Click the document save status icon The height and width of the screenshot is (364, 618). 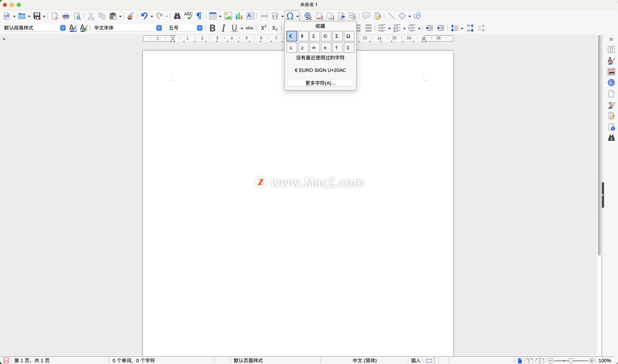(x=6, y=360)
